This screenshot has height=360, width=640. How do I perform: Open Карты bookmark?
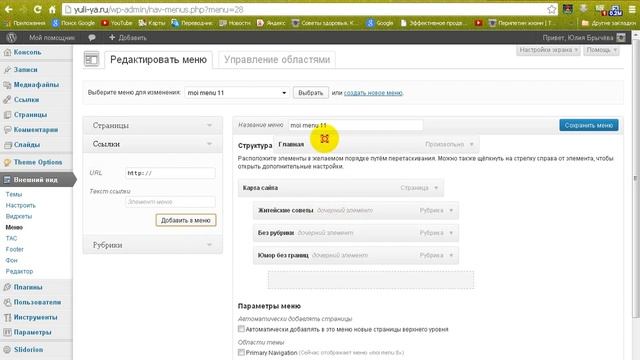point(152,23)
